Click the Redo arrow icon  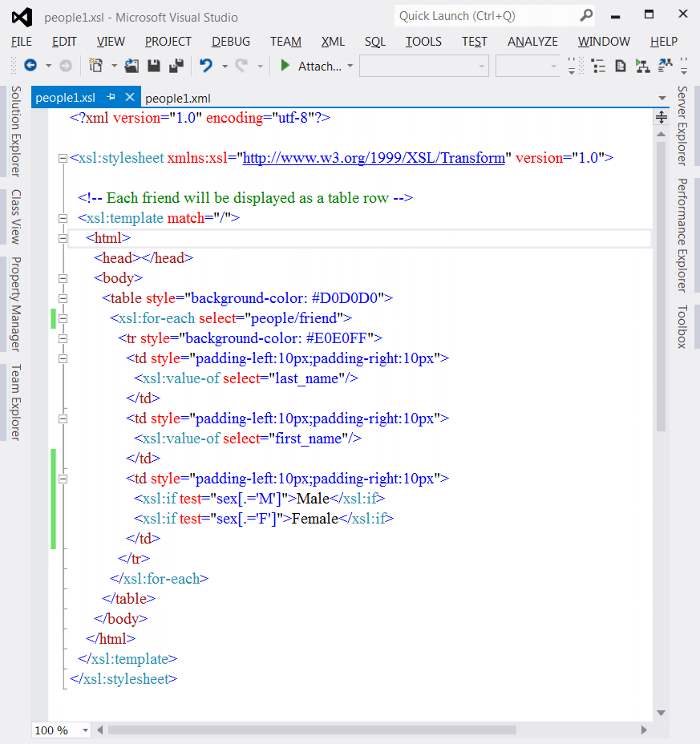[x=241, y=66]
